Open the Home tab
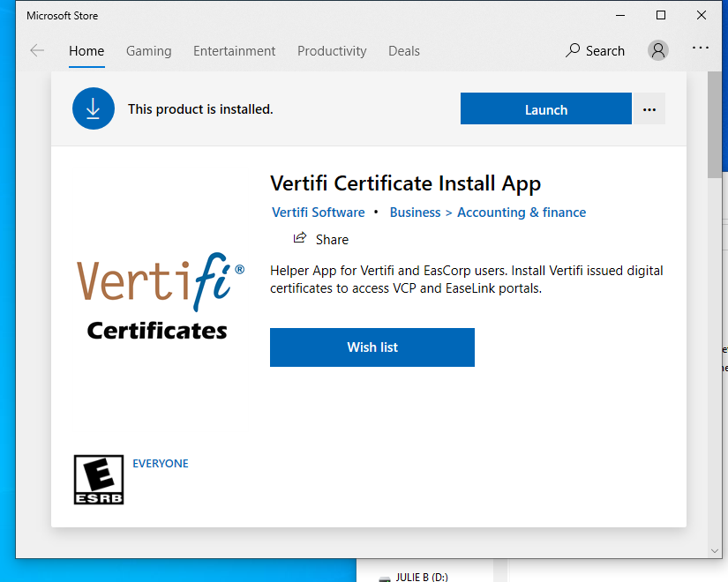 click(86, 51)
